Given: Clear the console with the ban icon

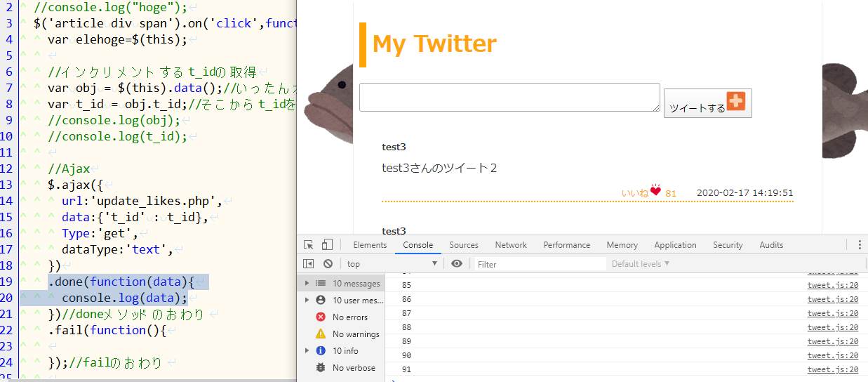Looking at the screenshot, I should point(328,264).
